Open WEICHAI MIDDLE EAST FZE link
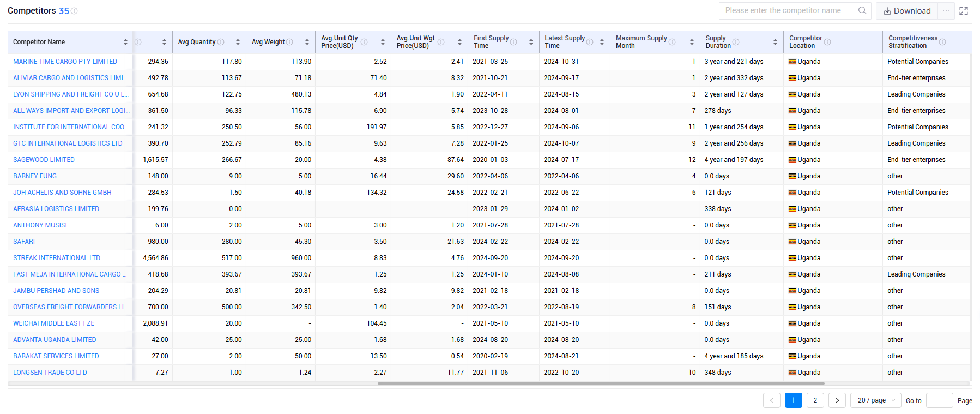This screenshot has width=980, height=414. [54, 323]
